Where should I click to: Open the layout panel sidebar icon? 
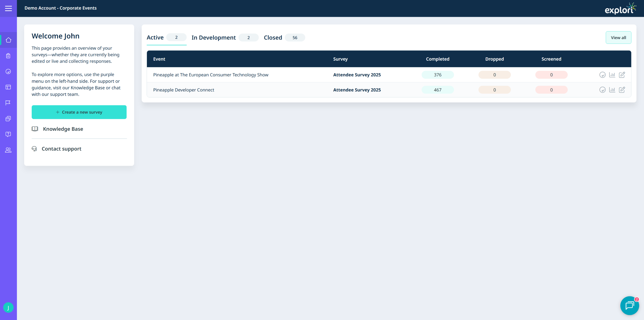(8, 87)
